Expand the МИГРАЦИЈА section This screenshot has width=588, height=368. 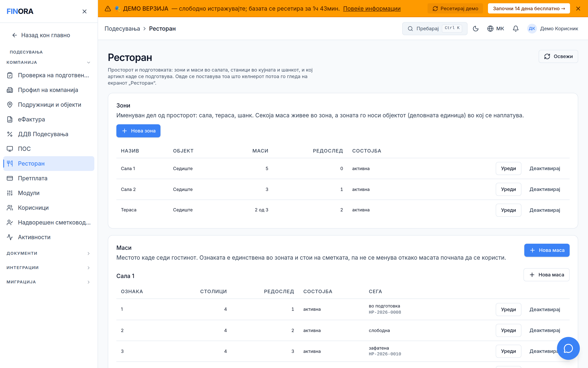pyautogui.click(x=49, y=282)
